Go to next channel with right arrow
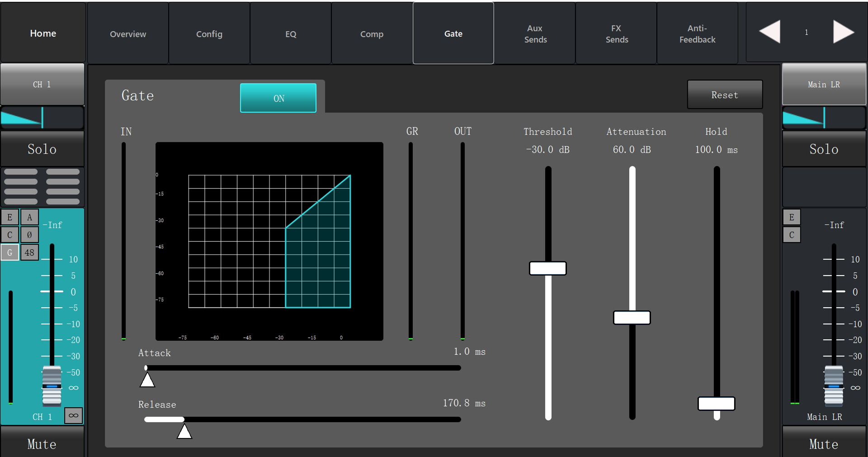 [x=843, y=32]
